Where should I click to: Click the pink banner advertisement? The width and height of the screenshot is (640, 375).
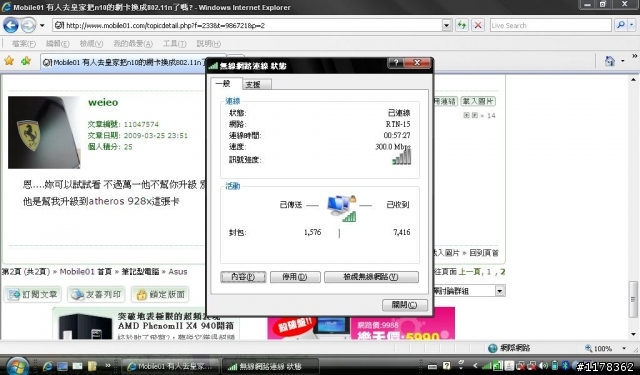(361, 324)
